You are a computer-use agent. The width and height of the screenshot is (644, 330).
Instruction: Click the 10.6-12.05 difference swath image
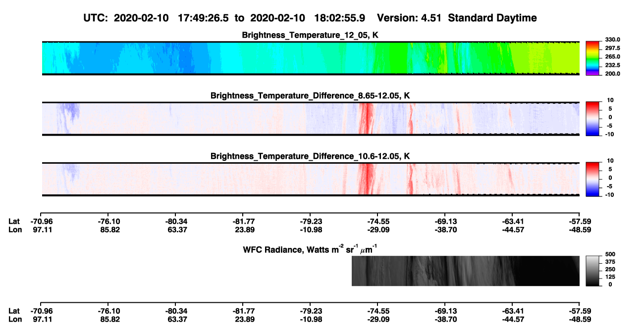point(310,179)
